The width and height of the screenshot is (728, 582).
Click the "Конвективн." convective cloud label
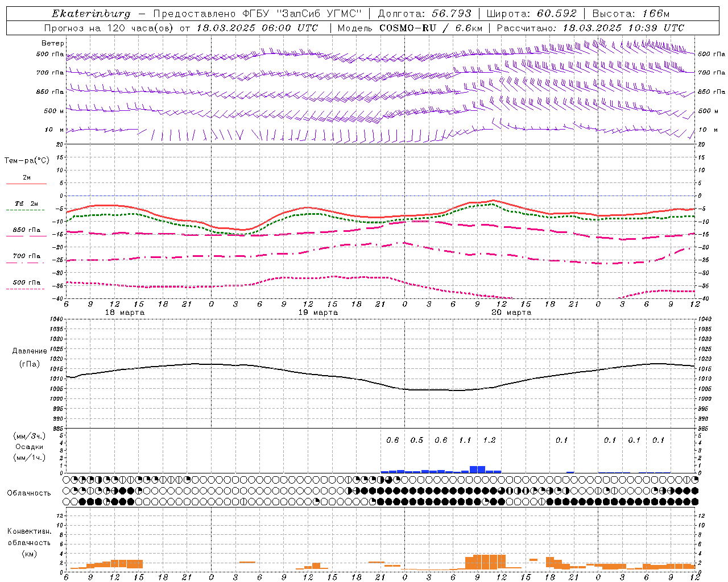click(x=29, y=531)
